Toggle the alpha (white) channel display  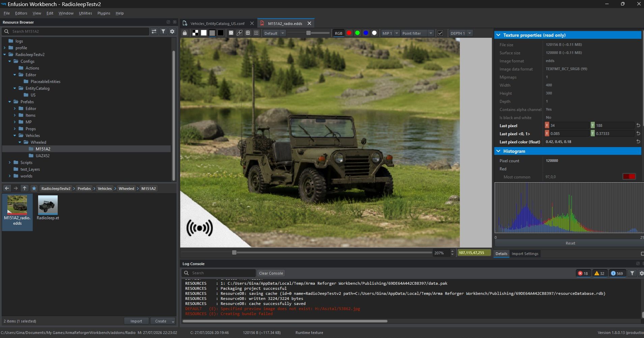374,33
